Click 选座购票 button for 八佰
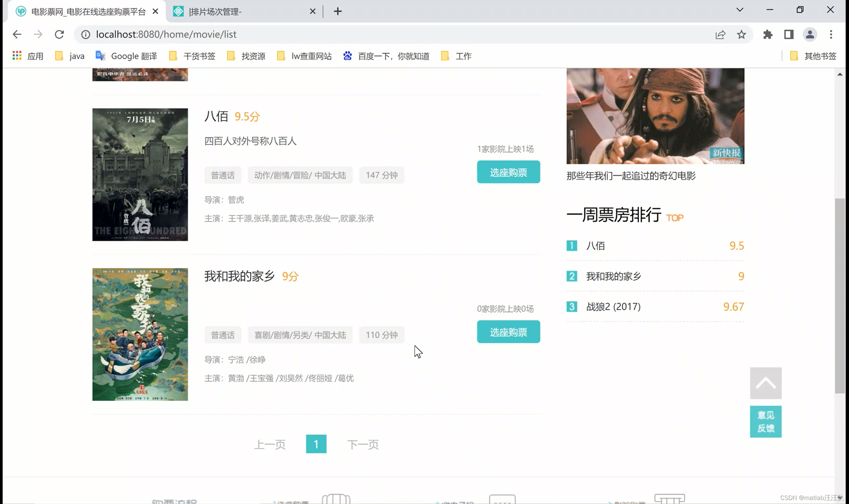 pos(508,172)
